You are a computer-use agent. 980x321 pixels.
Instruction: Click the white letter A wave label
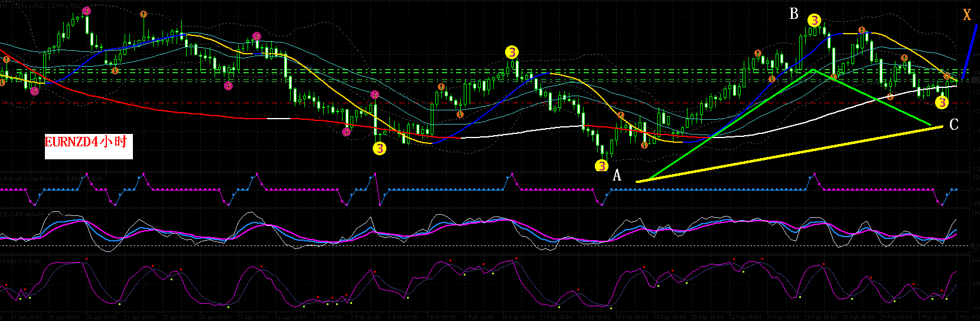[x=617, y=175]
